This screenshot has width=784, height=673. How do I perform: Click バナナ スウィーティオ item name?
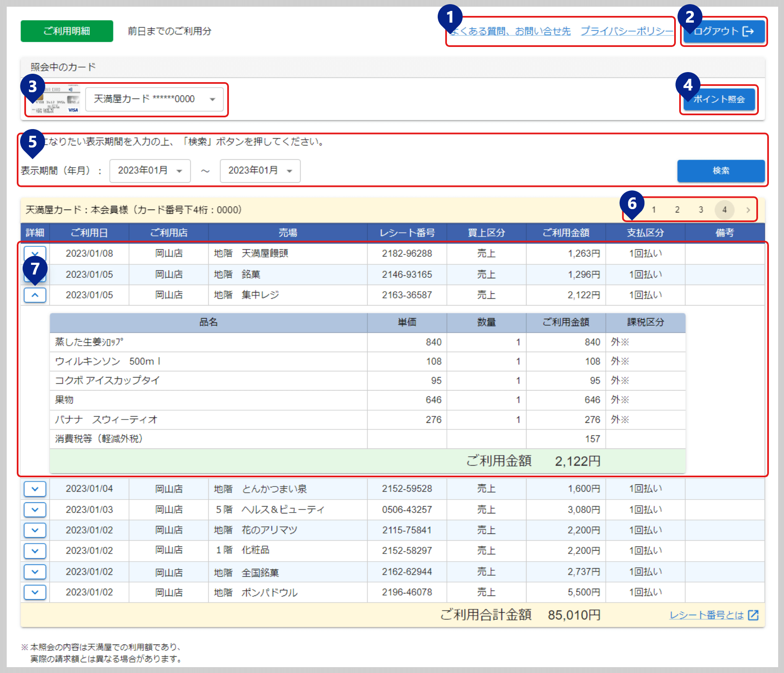(106, 419)
